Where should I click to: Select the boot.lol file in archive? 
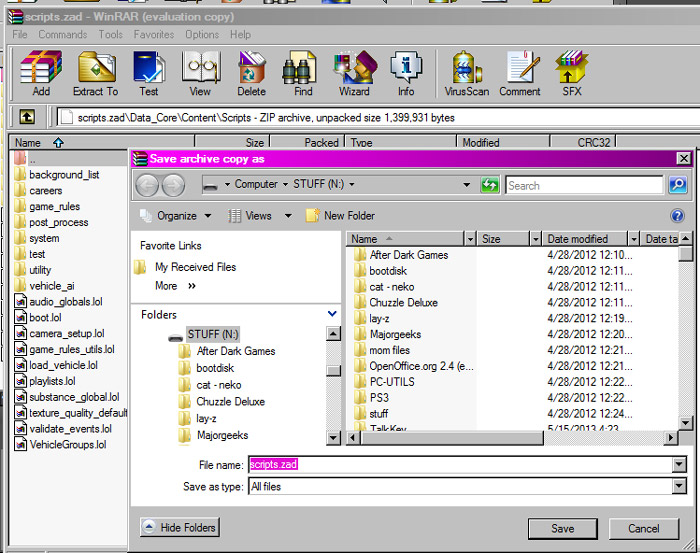click(45, 317)
